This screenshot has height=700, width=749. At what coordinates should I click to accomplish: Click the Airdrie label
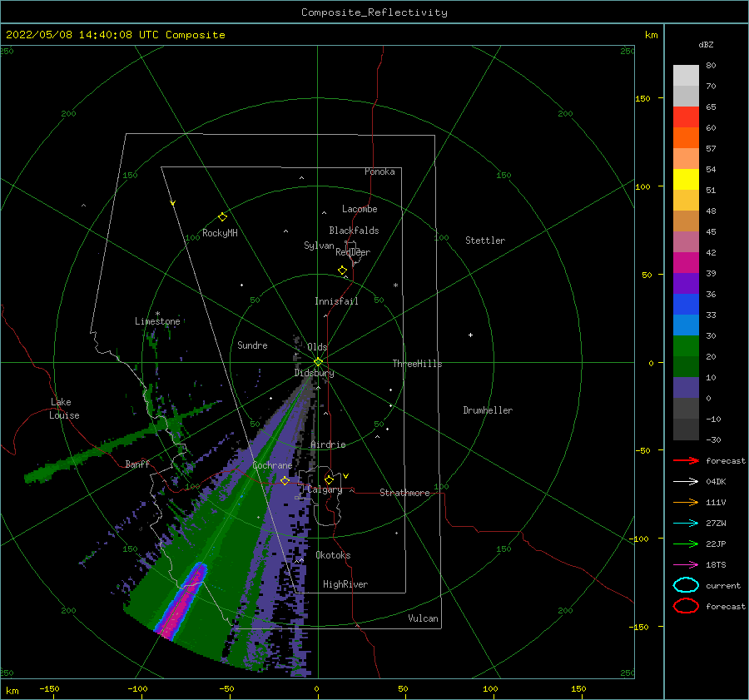click(x=328, y=444)
